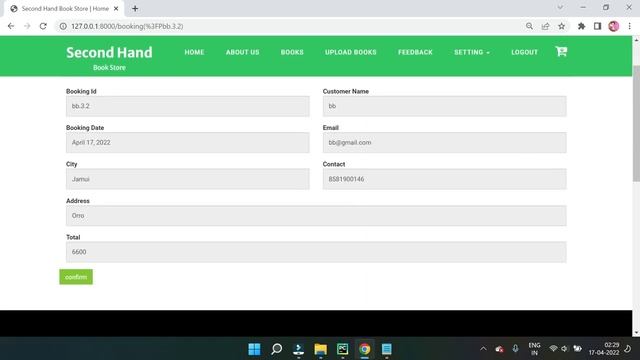
Task: Open Chrome extensions puzzle icon
Action: [581, 26]
